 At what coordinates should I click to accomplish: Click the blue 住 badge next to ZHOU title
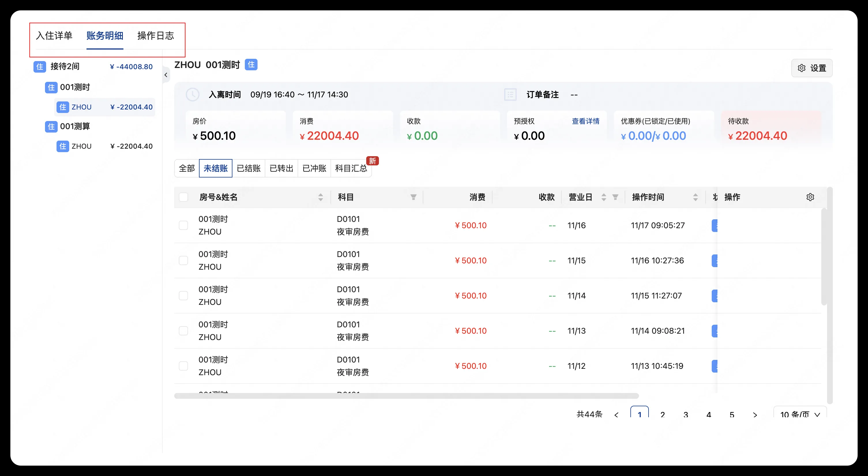pyautogui.click(x=251, y=64)
